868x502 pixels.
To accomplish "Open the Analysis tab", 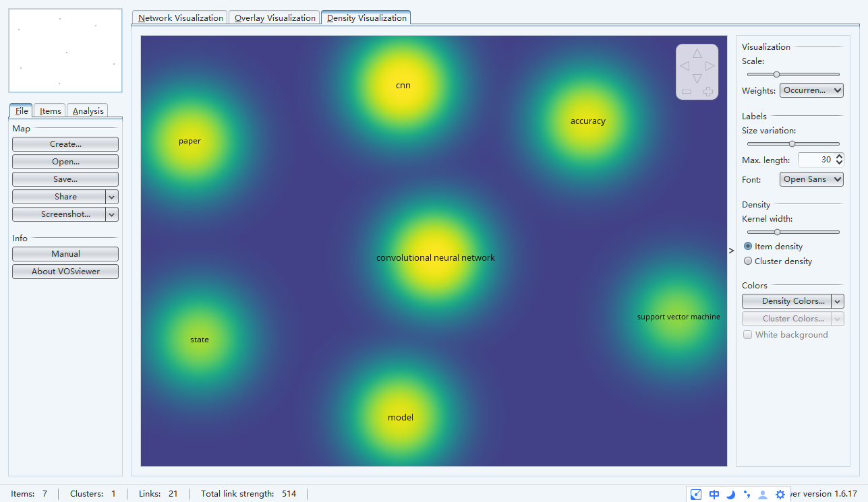I will [x=87, y=111].
